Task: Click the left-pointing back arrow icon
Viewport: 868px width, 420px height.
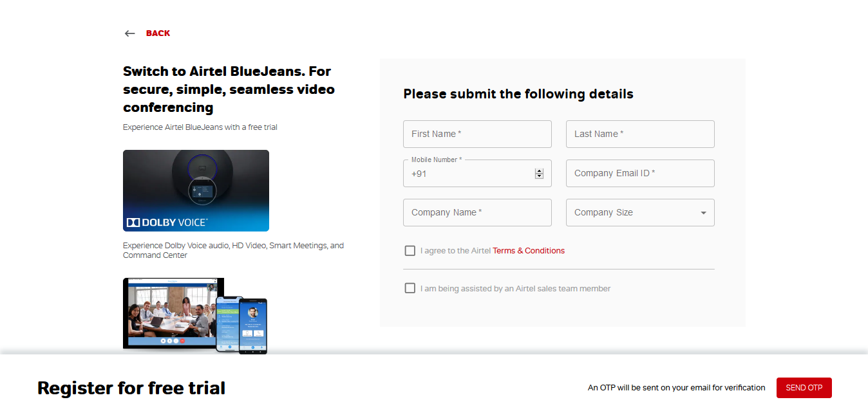Action: (130, 33)
